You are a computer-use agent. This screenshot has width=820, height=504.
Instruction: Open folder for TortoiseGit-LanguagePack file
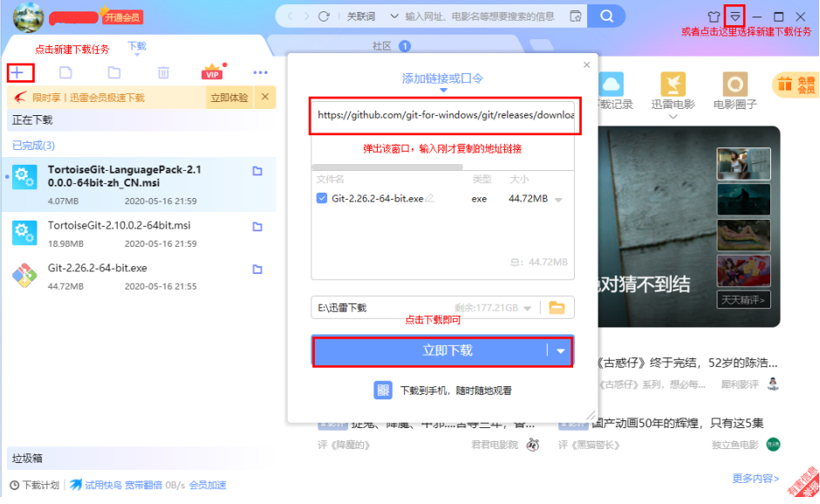point(257,171)
